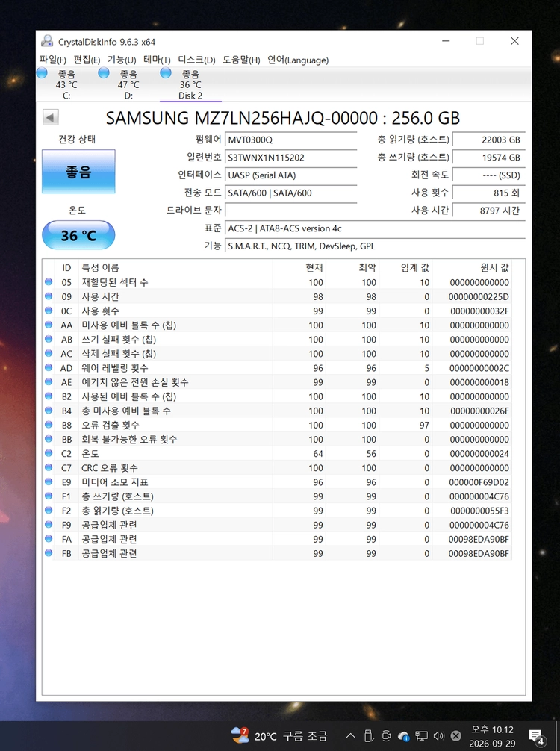Select the CRC 오류 횟수 row name

[110, 467]
